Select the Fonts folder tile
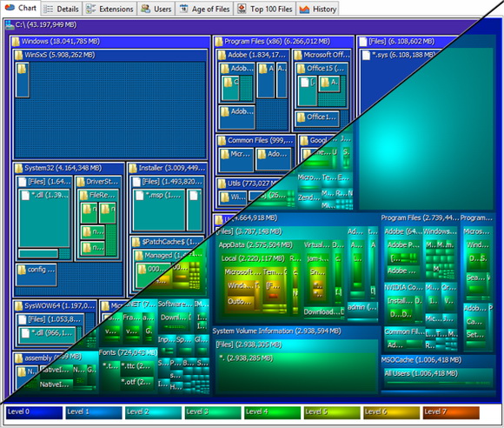 coord(128,370)
